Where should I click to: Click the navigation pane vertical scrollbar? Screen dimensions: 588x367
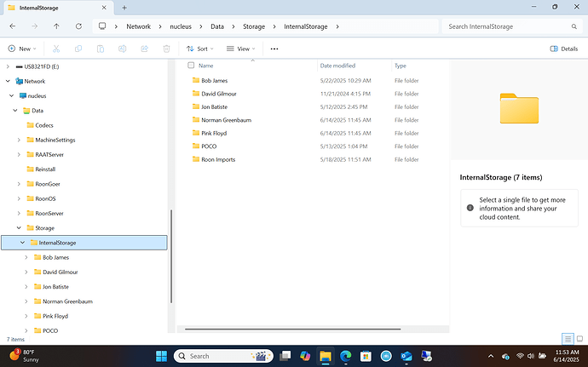pos(171,256)
